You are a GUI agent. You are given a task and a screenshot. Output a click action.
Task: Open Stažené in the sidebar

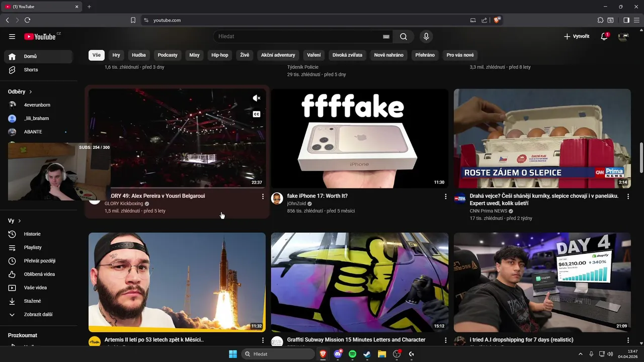point(38,301)
